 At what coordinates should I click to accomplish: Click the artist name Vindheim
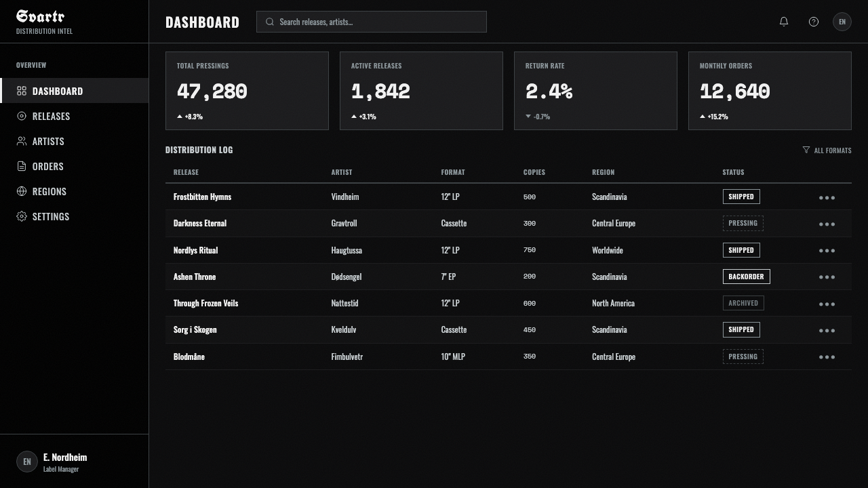(x=345, y=197)
